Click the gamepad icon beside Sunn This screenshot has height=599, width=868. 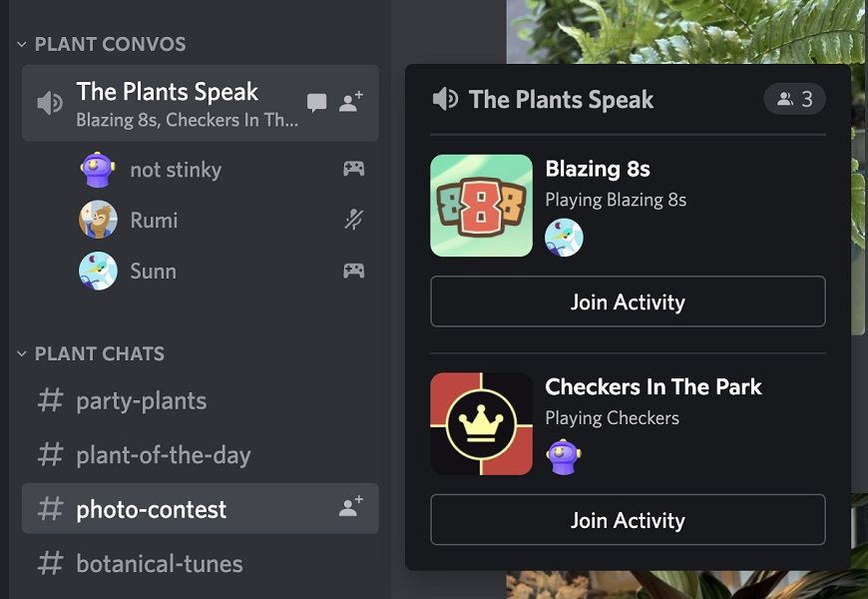pos(354,270)
